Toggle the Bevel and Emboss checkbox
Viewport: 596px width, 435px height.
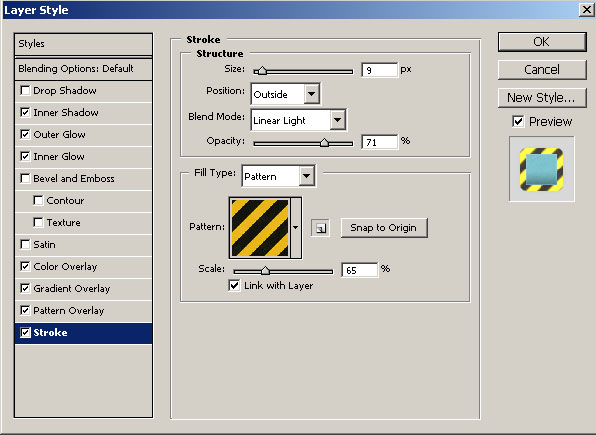(25, 178)
